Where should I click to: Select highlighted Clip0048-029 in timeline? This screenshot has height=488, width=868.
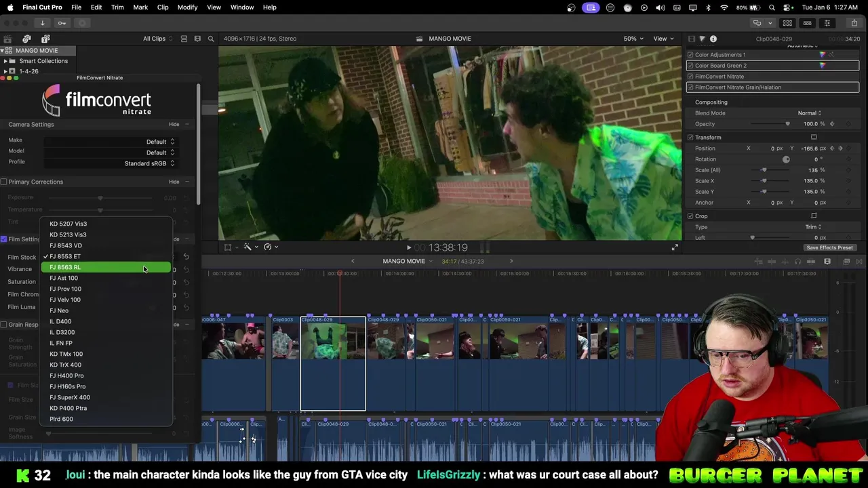[333, 363]
